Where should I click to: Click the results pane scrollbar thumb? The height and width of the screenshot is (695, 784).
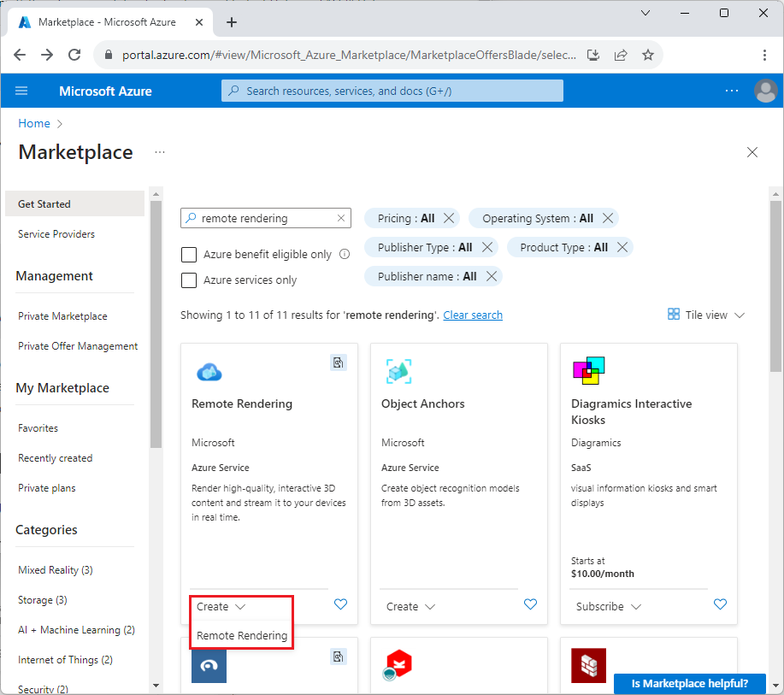click(775, 286)
